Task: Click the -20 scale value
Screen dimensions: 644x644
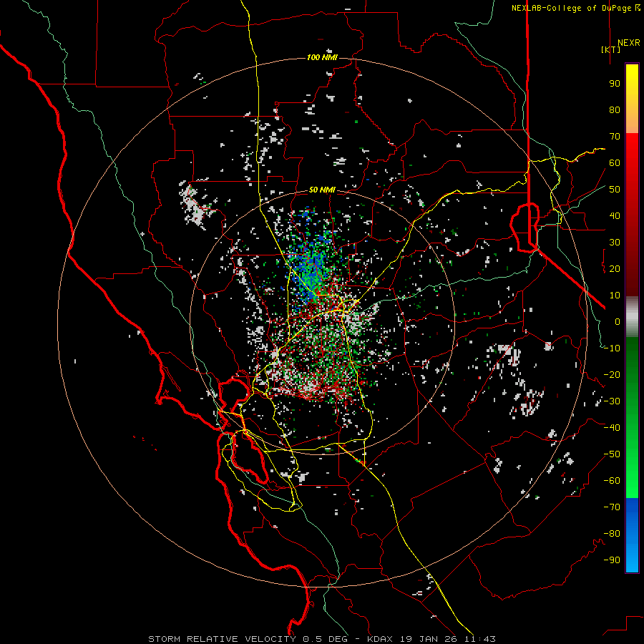Action: pyautogui.click(x=612, y=375)
